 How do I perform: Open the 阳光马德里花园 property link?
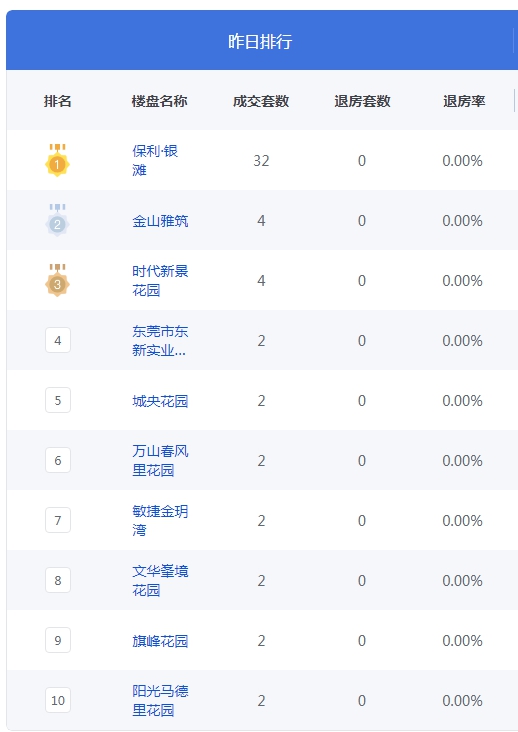[x=160, y=700]
